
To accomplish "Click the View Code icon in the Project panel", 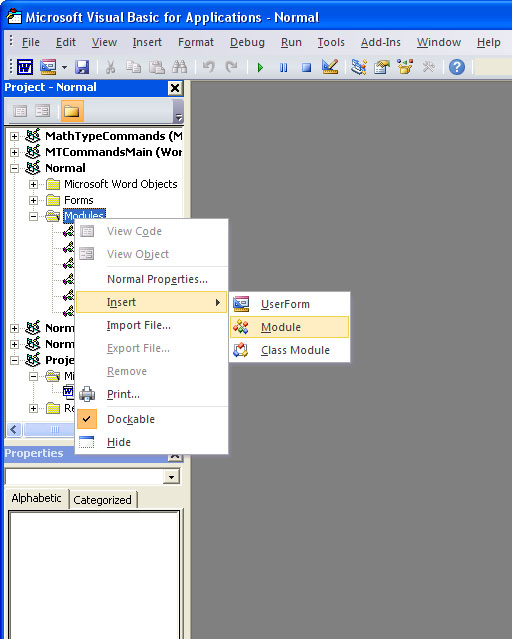I will pos(20,111).
